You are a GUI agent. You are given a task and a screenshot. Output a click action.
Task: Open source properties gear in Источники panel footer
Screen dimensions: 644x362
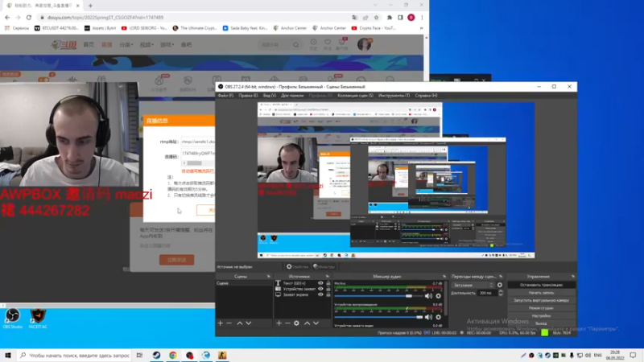point(296,323)
